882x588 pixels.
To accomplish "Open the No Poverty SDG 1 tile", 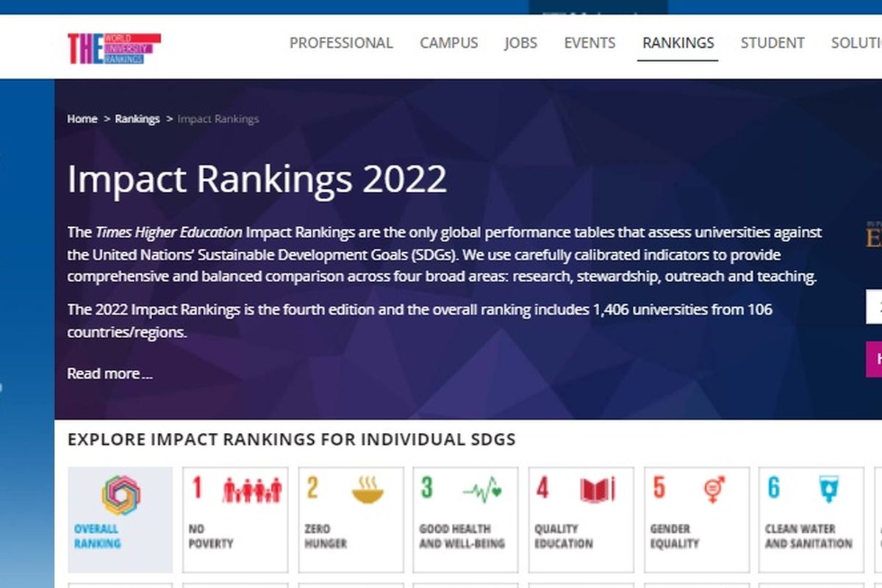I will [235, 520].
